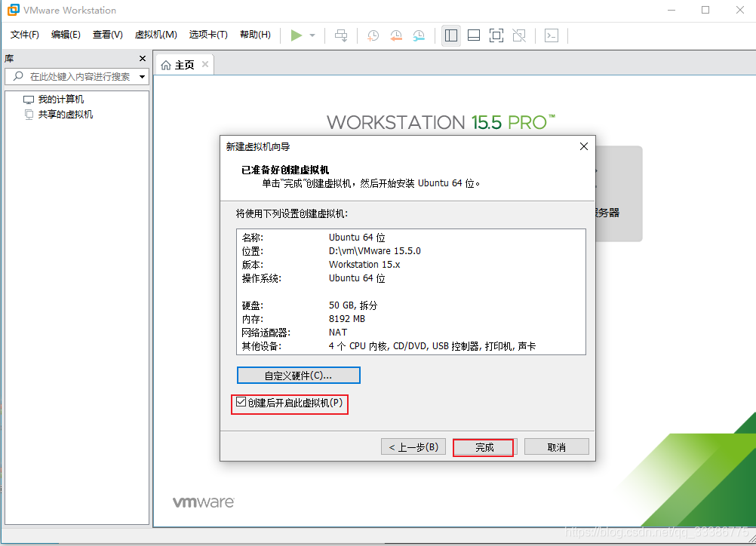Open the 选项卡(T) menu
756x546 pixels.
(208, 35)
